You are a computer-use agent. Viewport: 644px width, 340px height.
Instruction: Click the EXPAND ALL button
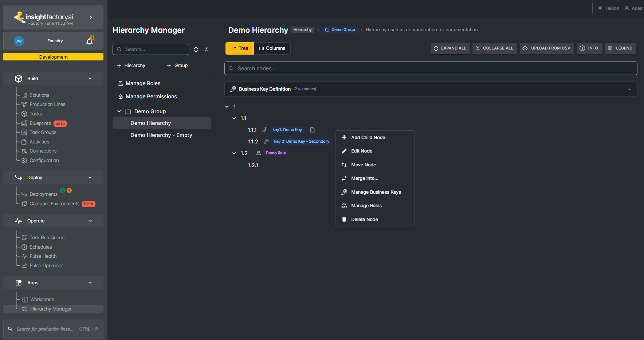pyautogui.click(x=450, y=48)
